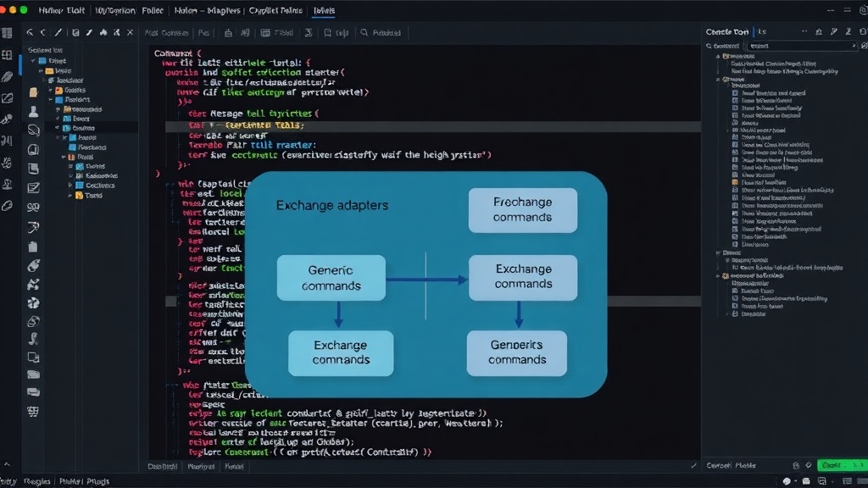Click 'Exchange commands' box right of Generic commands
Screen dimensions: 868x488
point(522,278)
